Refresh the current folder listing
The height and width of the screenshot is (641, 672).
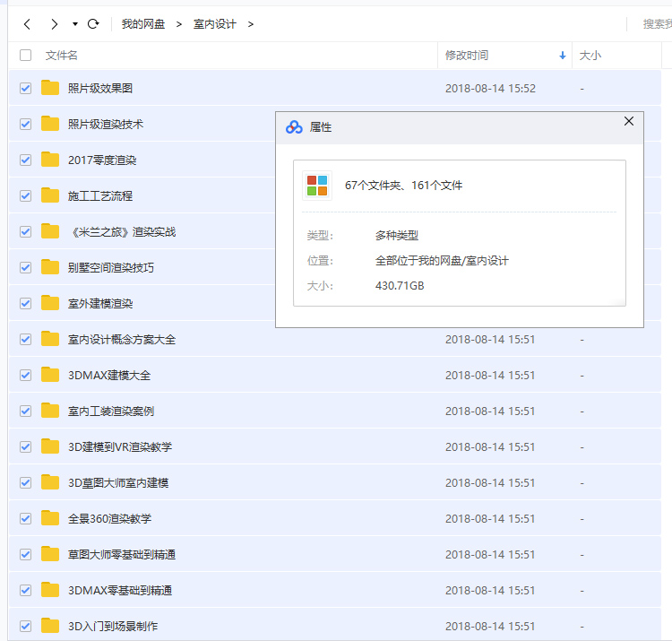click(93, 24)
